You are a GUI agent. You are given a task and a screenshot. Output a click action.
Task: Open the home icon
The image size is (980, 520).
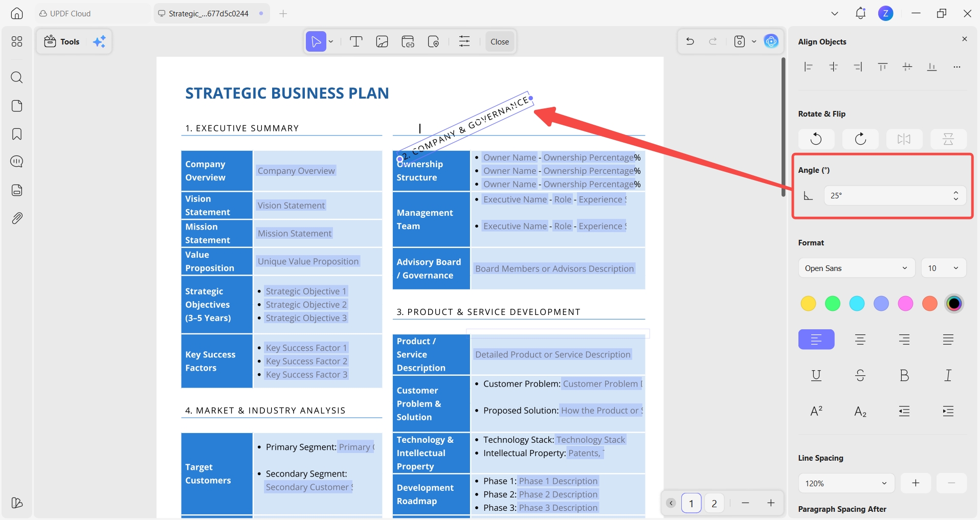click(x=17, y=13)
